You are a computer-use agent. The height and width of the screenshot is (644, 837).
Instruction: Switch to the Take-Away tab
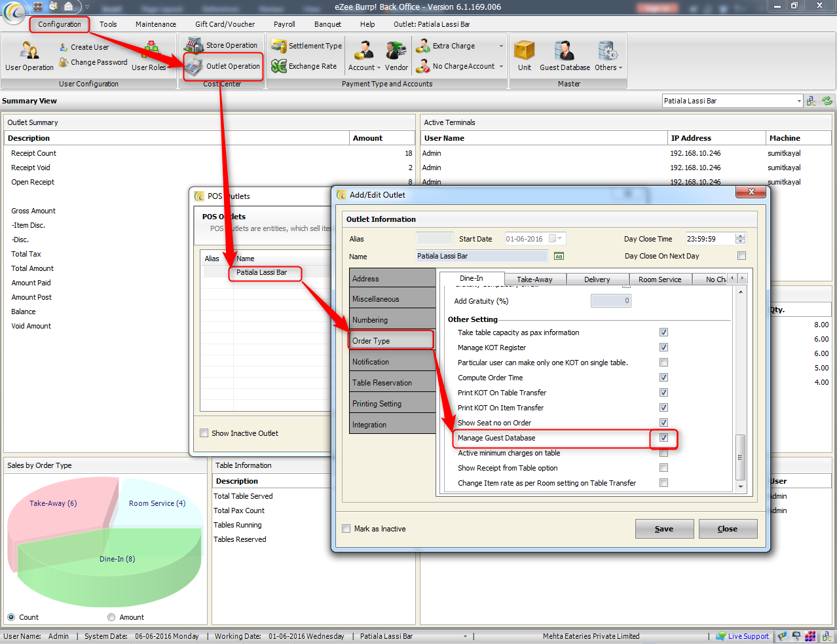coord(534,279)
